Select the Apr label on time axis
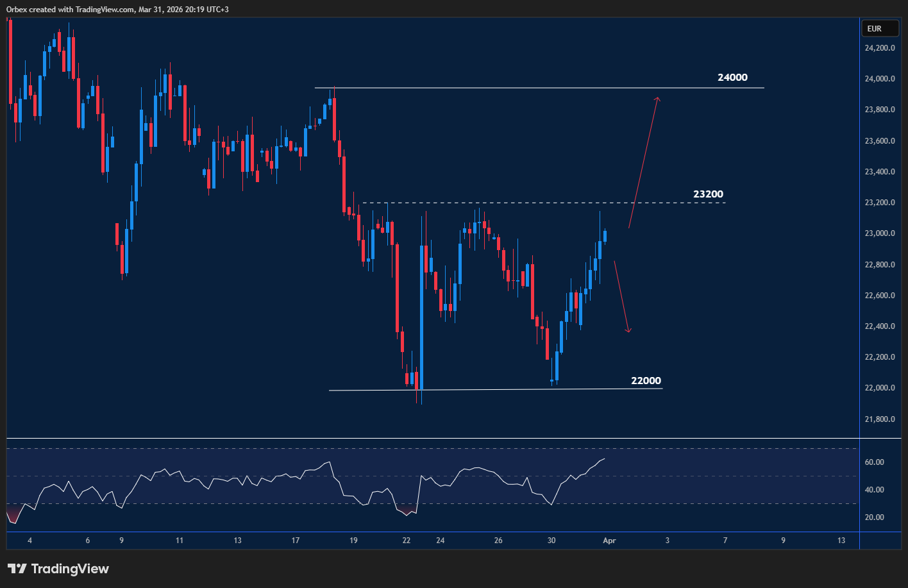The height and width of the screenshot is (588, 908). coord(609,541)
